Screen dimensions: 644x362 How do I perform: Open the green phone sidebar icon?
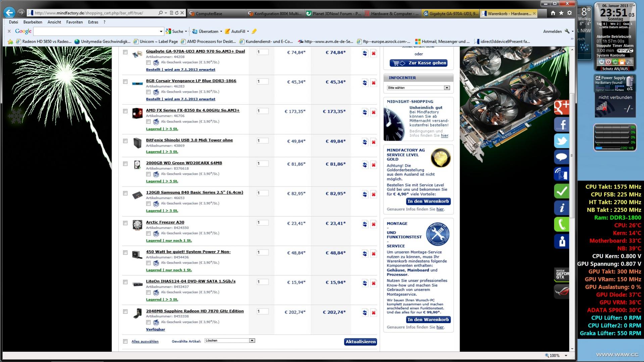tap(561, 224)
